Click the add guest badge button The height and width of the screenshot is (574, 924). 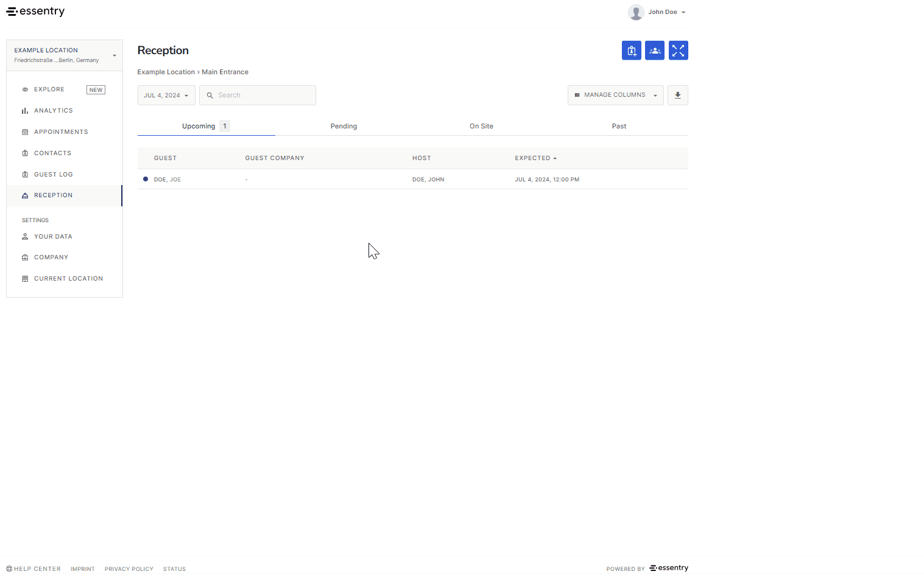click(x=632, y=51)
